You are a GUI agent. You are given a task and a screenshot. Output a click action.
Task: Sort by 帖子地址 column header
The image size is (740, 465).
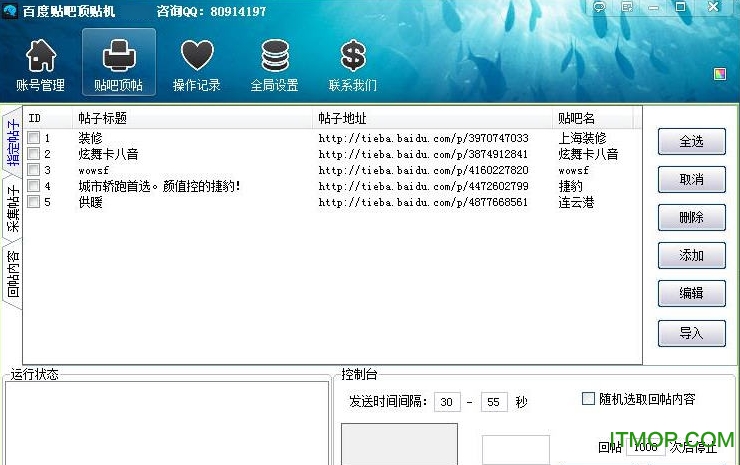click(432, 118)
